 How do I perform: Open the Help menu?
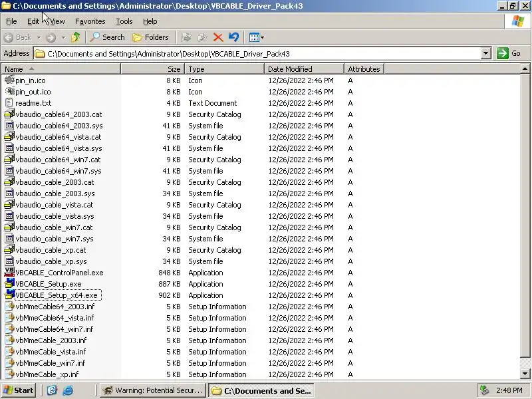click(150, 21)
